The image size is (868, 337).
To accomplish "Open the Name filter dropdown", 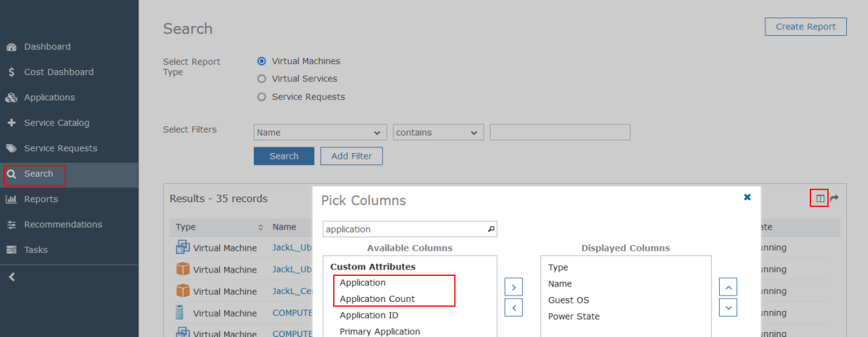I will 320,133.
